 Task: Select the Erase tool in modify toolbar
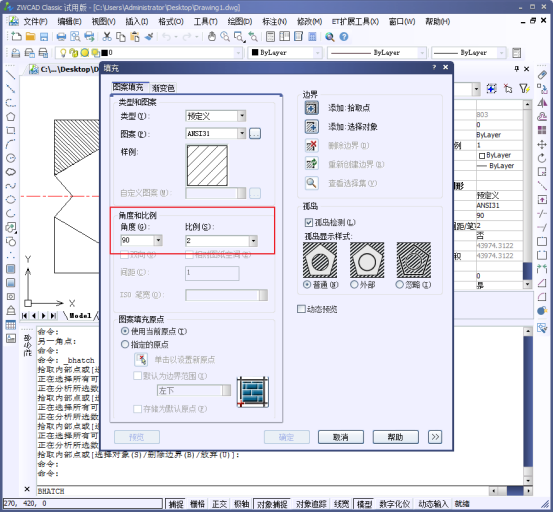[x=542, y=75]
